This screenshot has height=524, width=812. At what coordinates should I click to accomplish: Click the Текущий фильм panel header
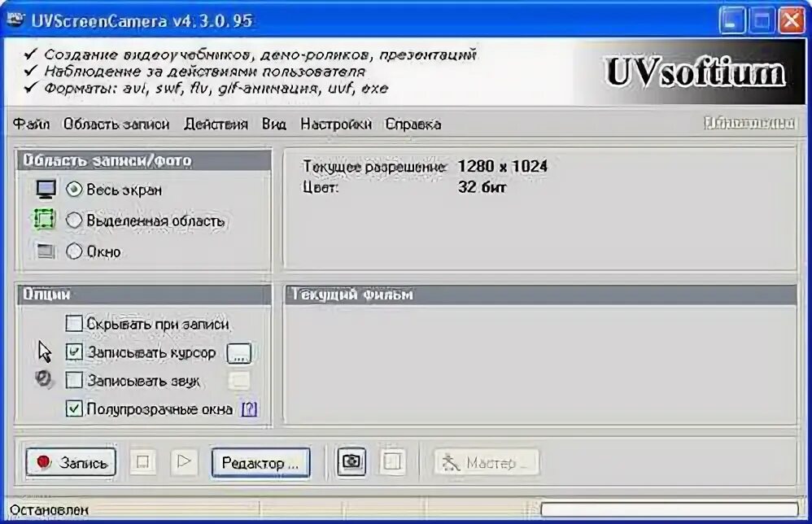540,295
